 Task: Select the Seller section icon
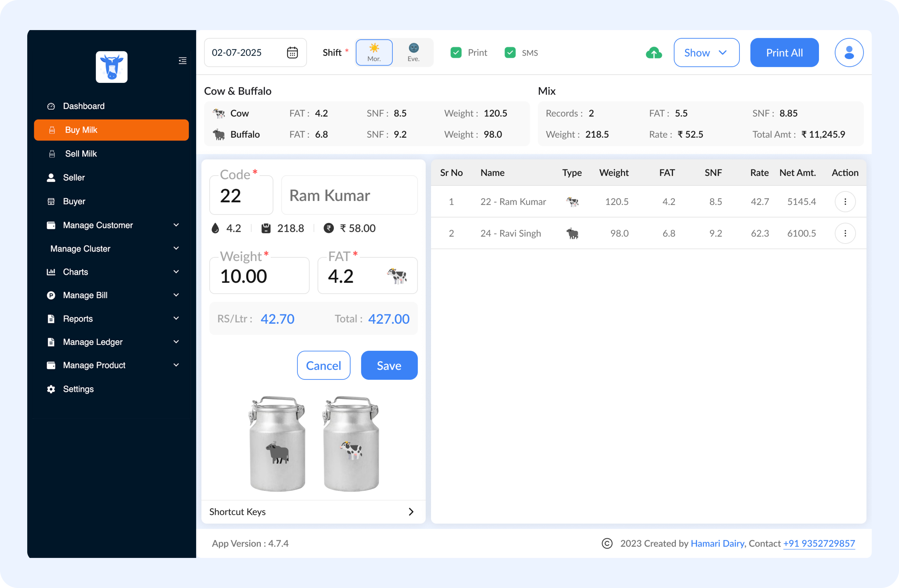pos(51,177)
